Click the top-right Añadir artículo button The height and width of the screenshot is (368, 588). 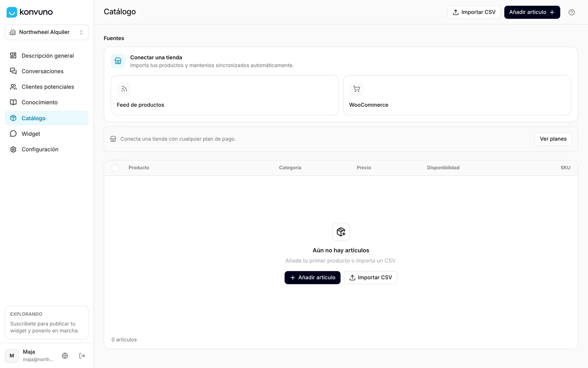coord(532,12)
